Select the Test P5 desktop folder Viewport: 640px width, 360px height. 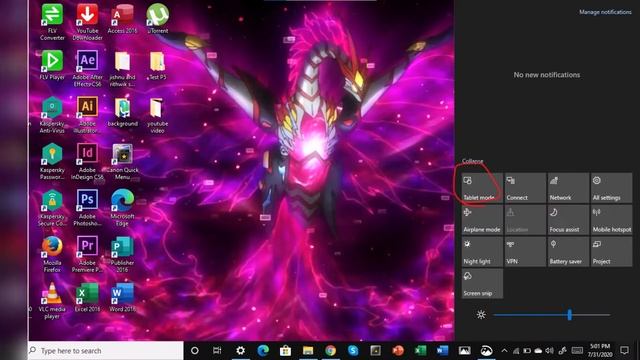coord(158,65)
